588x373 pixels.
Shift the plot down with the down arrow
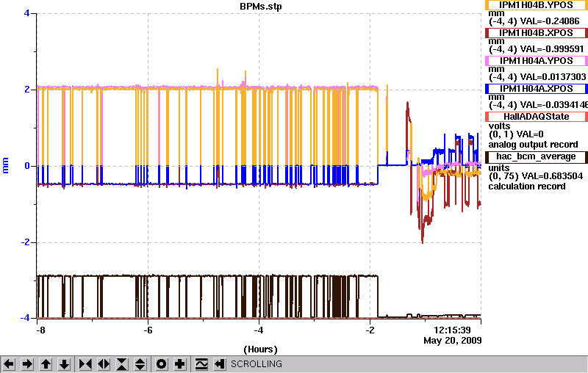[x=65, y=364]
